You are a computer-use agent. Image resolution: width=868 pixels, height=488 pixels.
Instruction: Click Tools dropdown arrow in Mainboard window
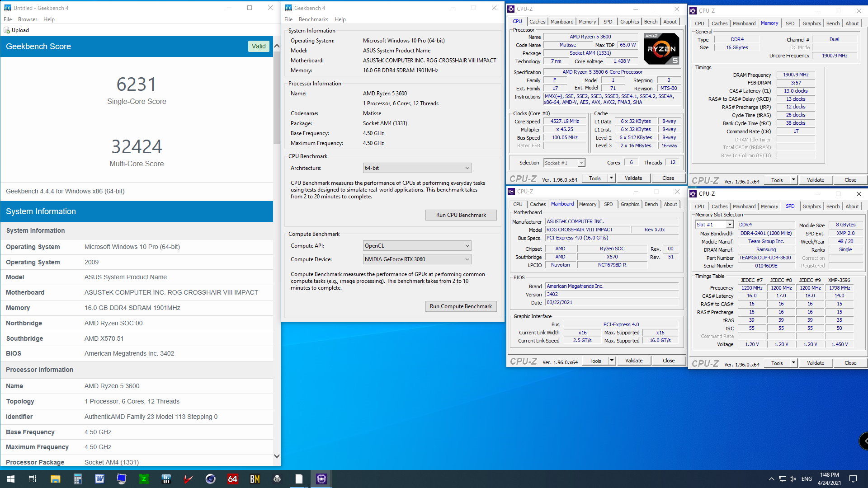[x=612, y=361]
